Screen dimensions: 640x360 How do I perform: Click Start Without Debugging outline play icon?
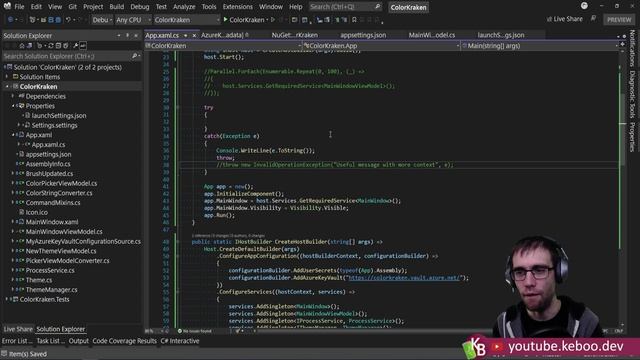(x=273, y=20)
